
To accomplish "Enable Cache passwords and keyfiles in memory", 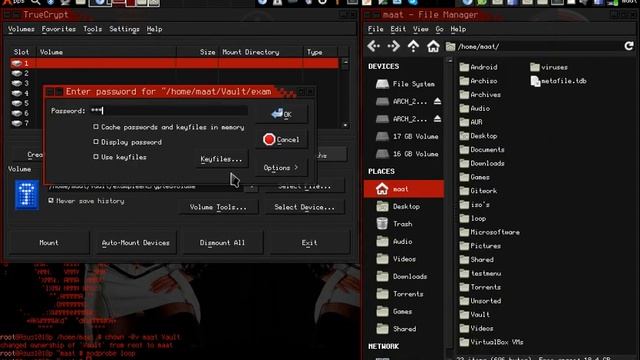I will (x=96, y=127).
